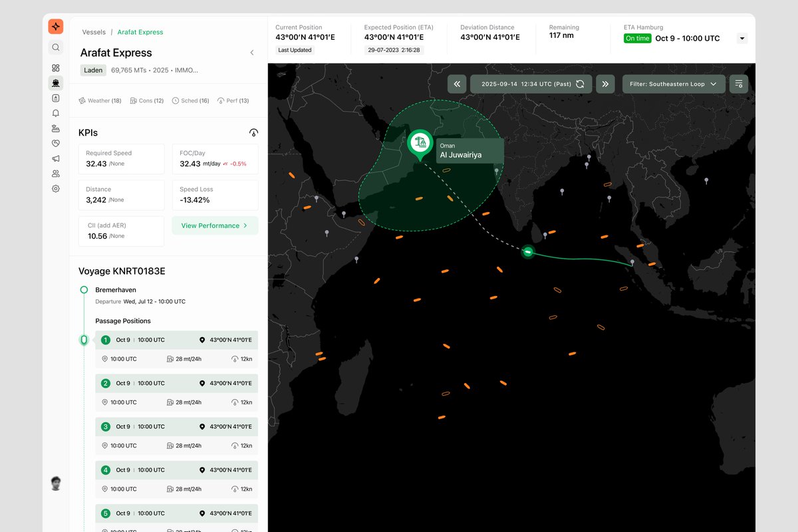This screenshot has width=798, height=532.
Task: Click the Bremerhaven departure timeline circle
Action: (x=84, y=290)
